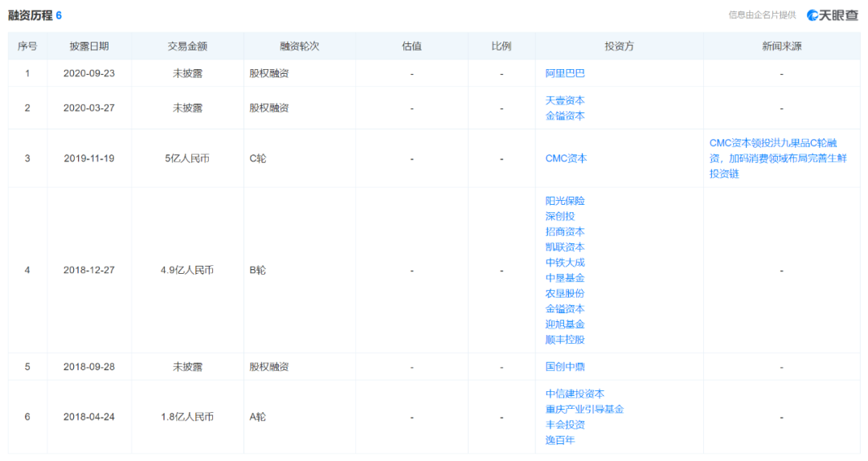Viewport: 868px width, 461px height.
Task: Open the 迎旭基金 investor link
Action: [x=565, y=324]
